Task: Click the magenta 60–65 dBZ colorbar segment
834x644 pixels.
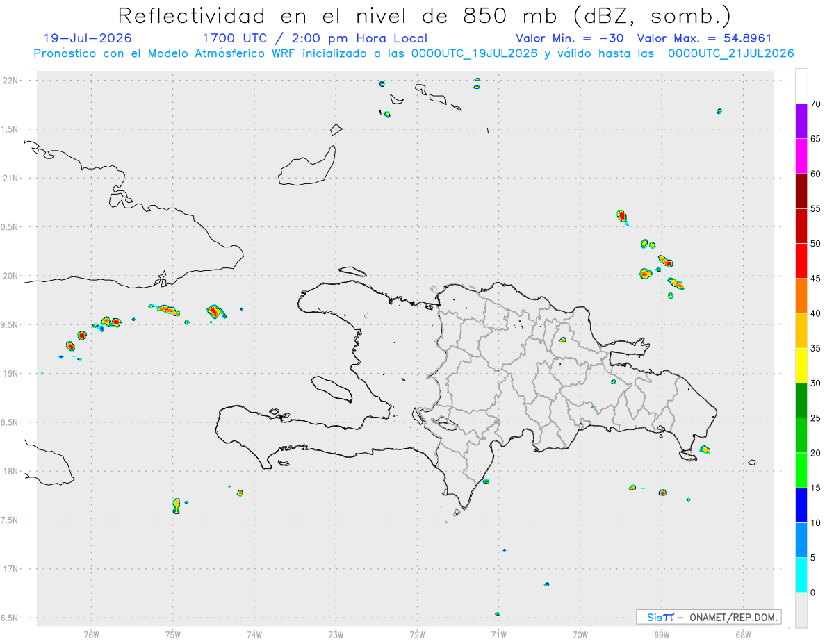Action: point(801,156)
